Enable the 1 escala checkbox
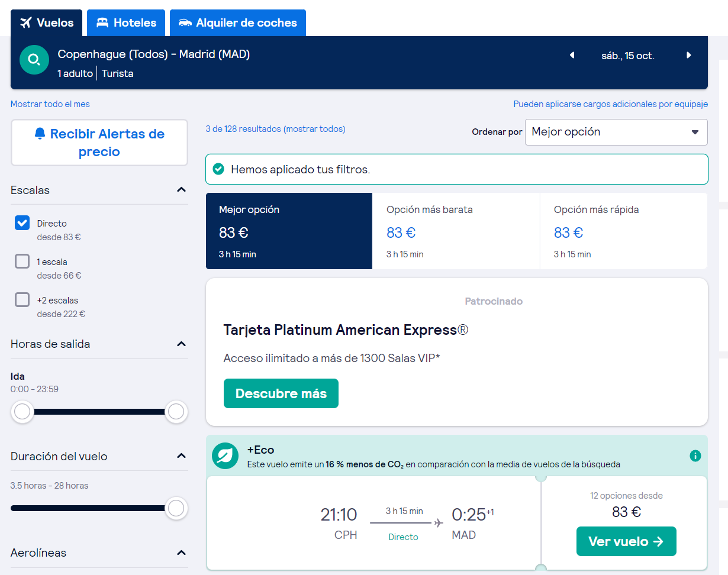Screen dimensions: 728x575 coord(22,261)
